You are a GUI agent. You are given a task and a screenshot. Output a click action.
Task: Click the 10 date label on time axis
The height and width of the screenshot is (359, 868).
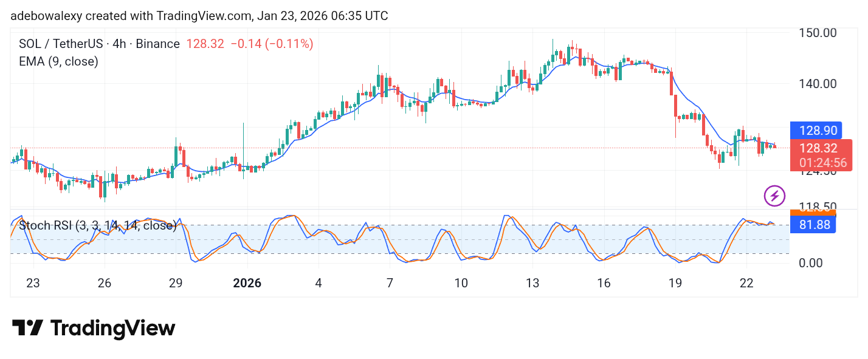461,284
